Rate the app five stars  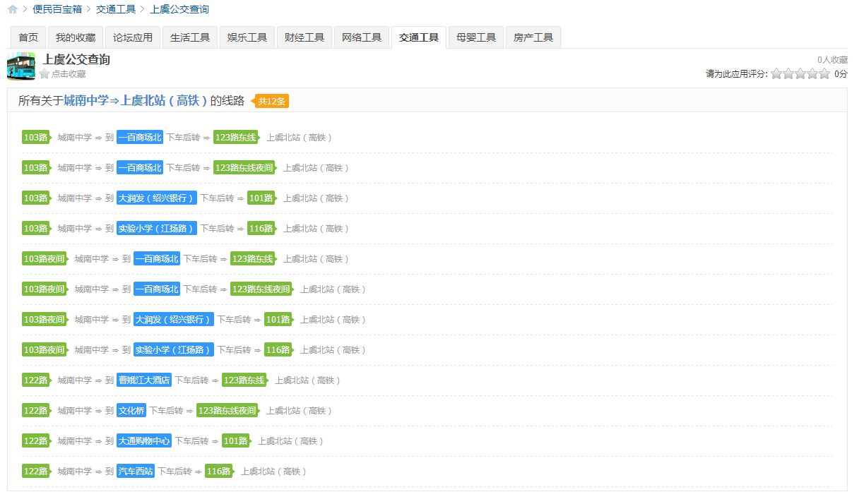[824, 73]
